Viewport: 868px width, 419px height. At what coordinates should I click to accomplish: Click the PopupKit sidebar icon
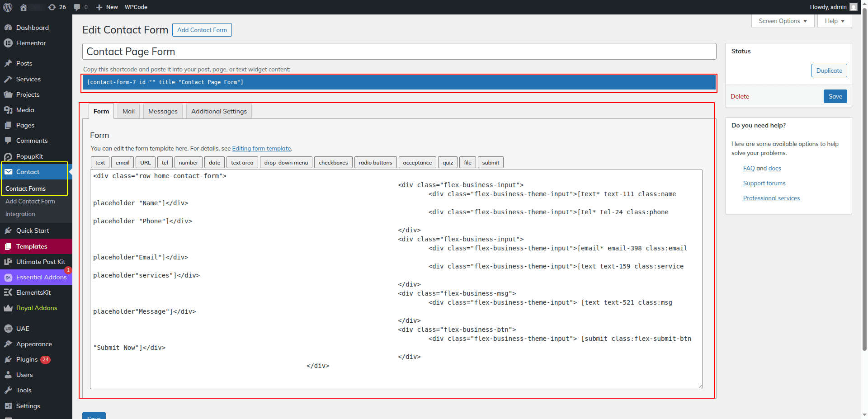point(8,156)
